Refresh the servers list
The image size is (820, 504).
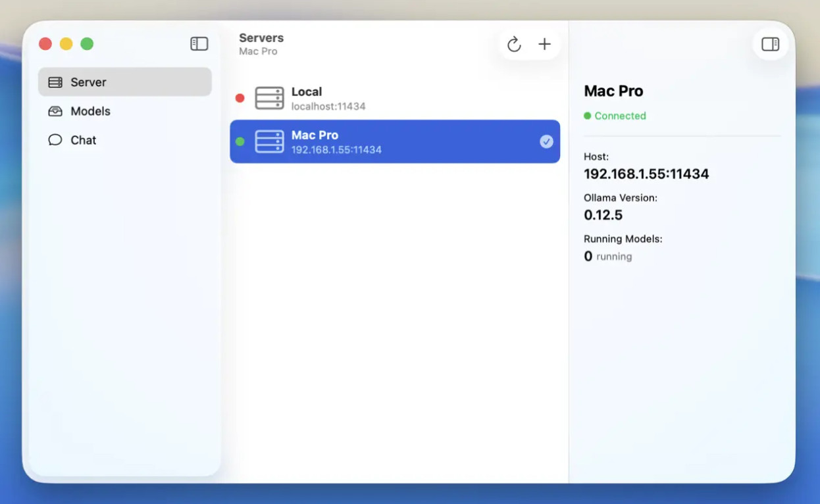tap(514, 44)
